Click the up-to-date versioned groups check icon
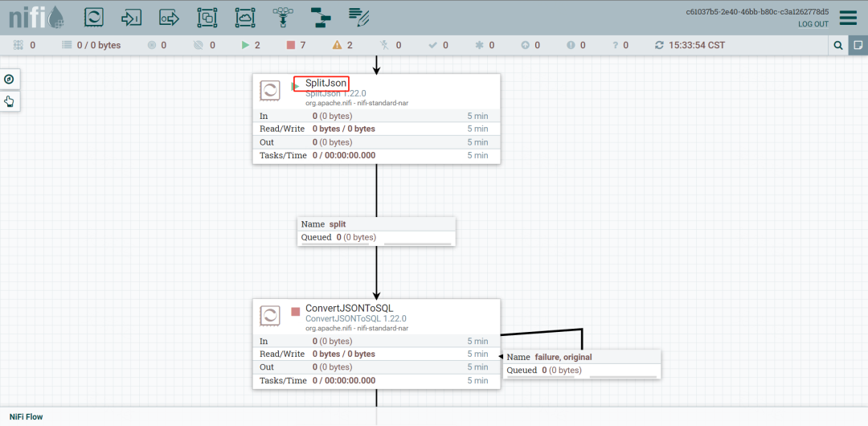Viewport: 868px width, 426px height. pyautogui.click(x=433, y=45)
